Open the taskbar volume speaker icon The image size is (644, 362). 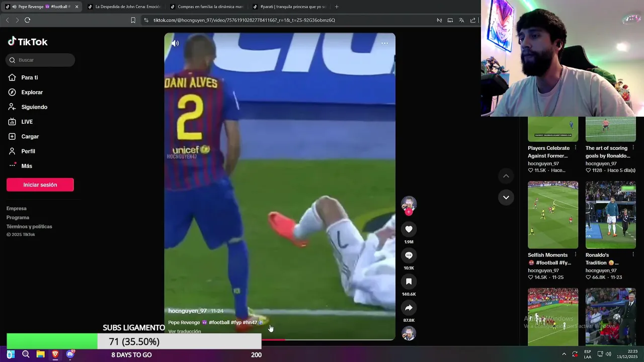click(608, 354)
